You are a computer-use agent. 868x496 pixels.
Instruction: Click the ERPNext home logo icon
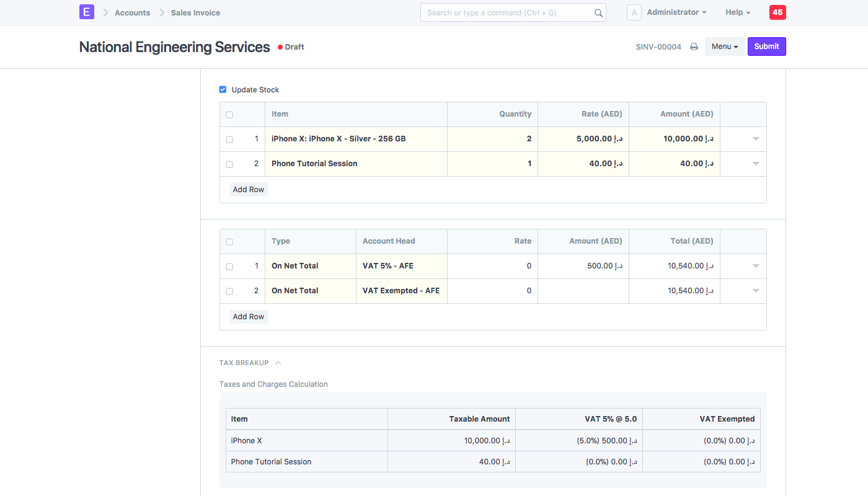coord(87,12)
